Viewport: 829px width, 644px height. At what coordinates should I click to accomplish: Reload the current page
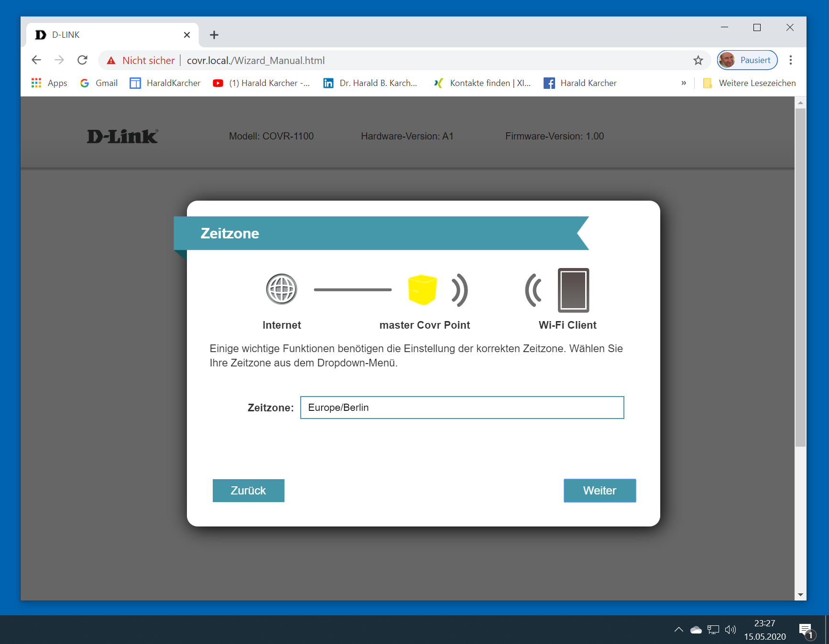(82, 60)
